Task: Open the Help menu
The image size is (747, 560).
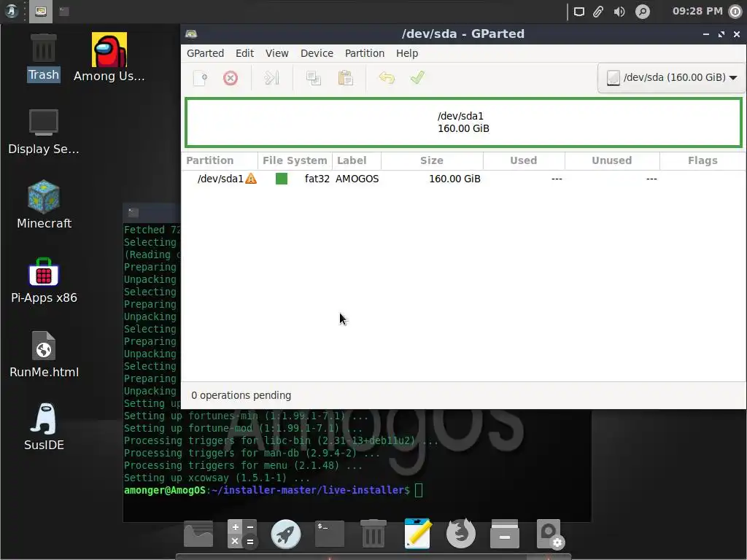Action: [407, 53]
